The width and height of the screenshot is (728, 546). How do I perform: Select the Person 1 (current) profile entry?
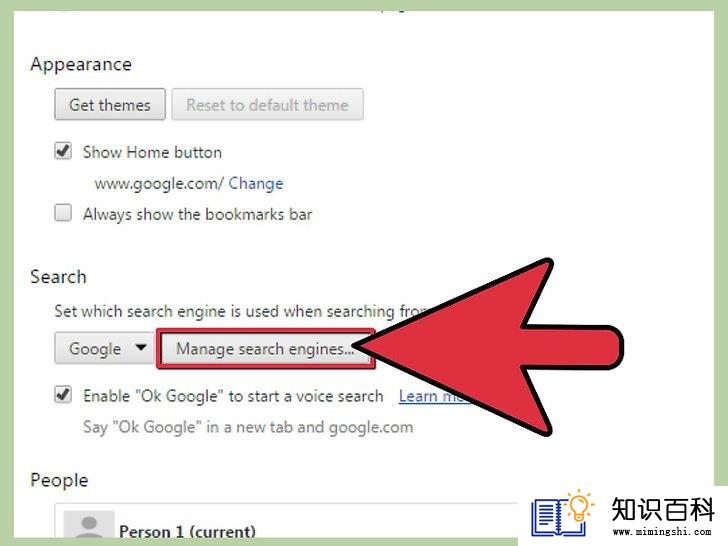pos(286,524)
